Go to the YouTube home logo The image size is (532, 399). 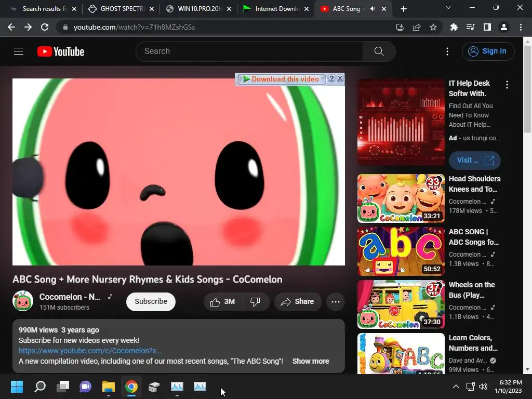(x=61, y=51)
